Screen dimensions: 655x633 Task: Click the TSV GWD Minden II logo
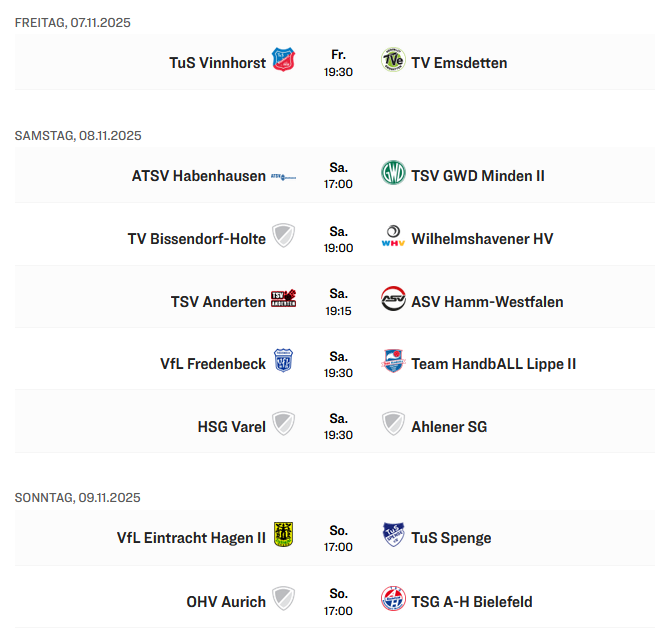click(x=393, y=174)
